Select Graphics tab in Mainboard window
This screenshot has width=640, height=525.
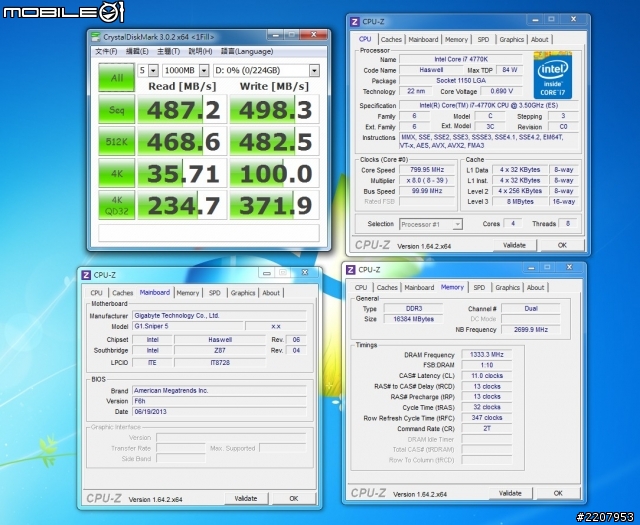(243, 293)
